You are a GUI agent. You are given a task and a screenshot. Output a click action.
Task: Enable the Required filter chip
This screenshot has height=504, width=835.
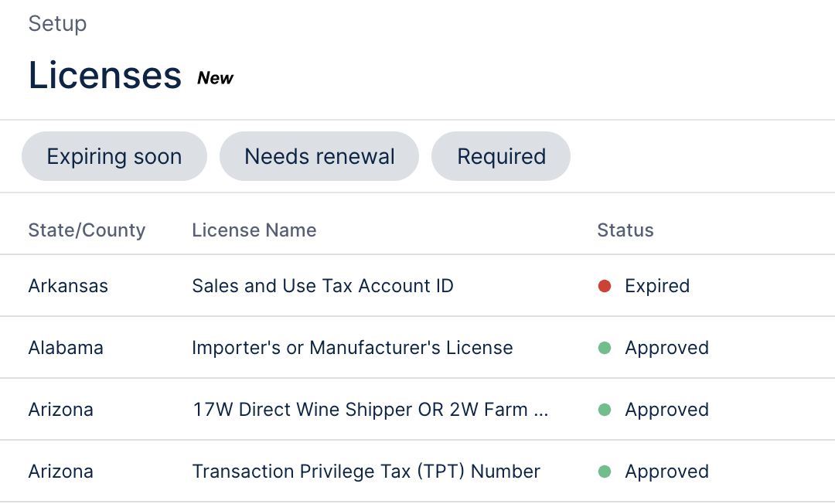pyautogui.click(x=501, y=156)
